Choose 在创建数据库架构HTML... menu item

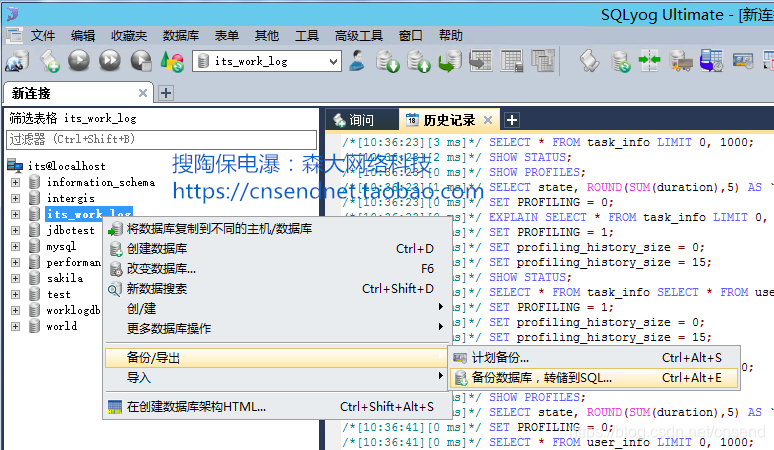(278, 407)
